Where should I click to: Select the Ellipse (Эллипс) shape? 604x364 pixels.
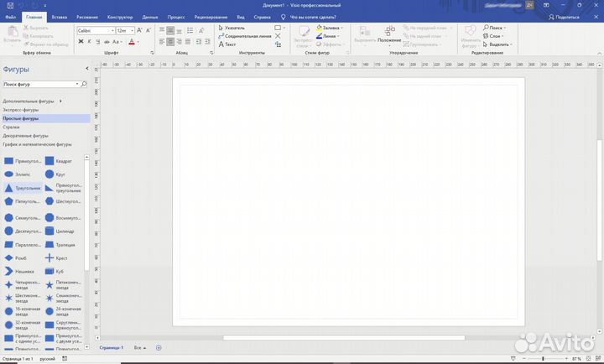(18, 174)
